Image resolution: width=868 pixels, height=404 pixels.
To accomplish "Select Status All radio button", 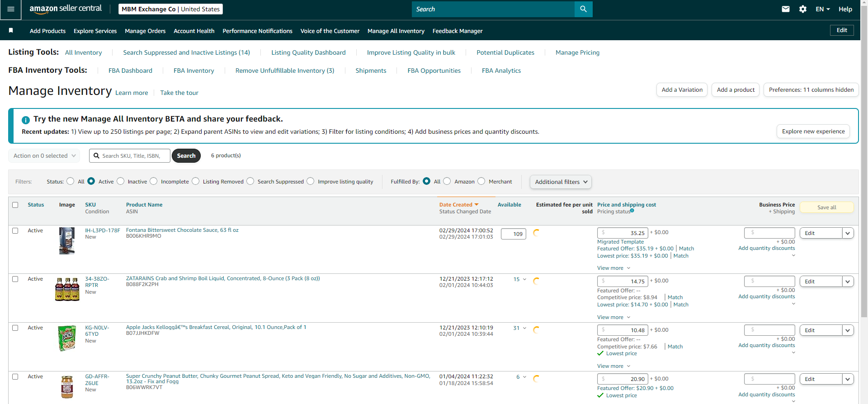I will (70, 181).
